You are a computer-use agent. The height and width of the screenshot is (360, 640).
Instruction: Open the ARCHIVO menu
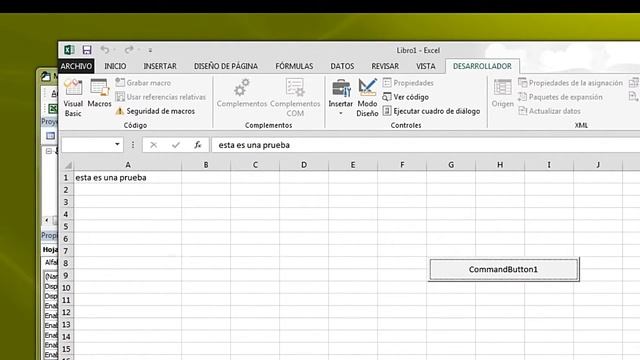[x=76, y=66]
